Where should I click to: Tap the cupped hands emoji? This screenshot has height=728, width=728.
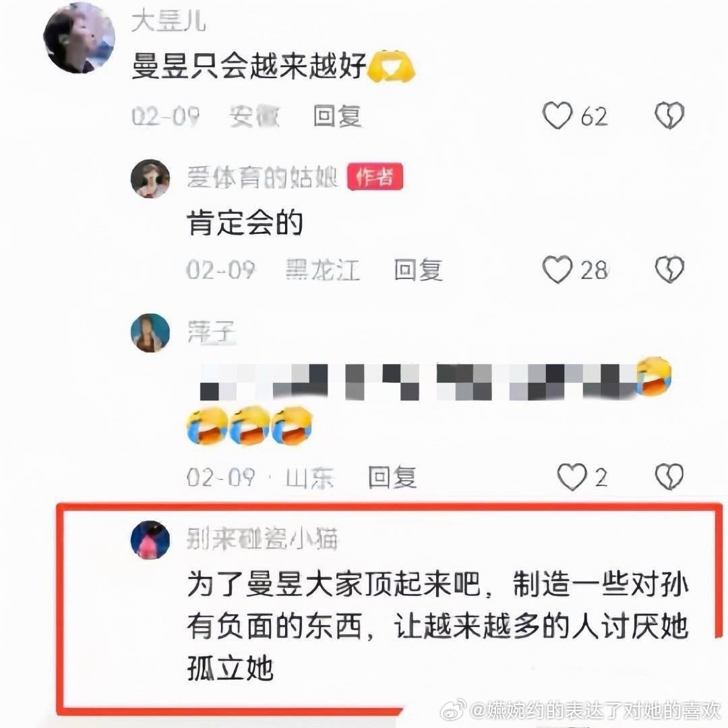coord(391,65)
